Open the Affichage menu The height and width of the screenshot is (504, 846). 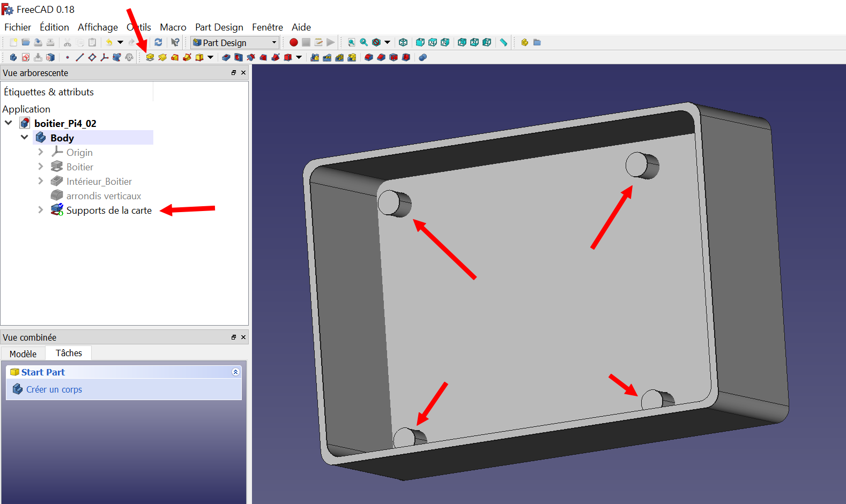pyautogui.click(x=98, y=27)
